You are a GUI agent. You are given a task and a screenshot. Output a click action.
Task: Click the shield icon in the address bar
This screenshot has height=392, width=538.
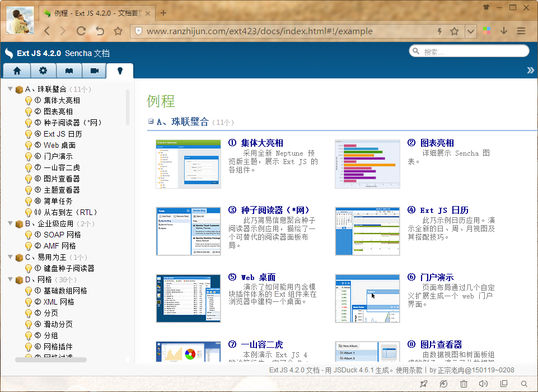(138, 31)
